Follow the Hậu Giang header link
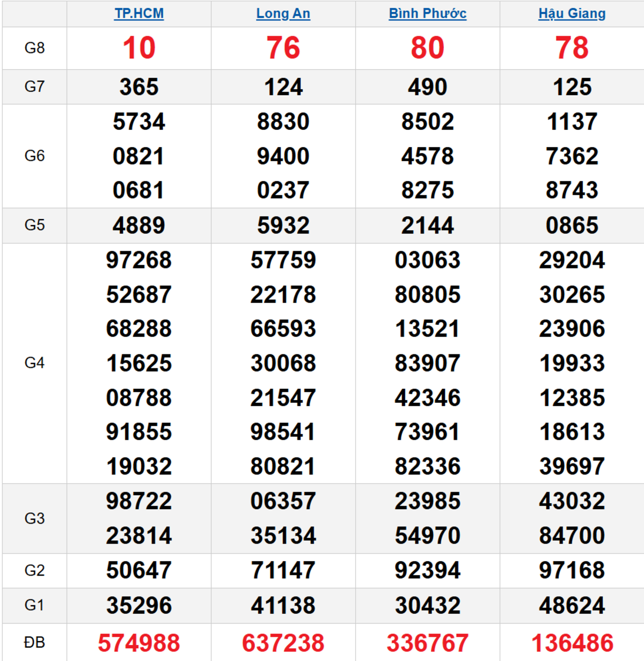The height and width of the screenshot is (661, 644). pyautogui.click(x=572, y=13)
